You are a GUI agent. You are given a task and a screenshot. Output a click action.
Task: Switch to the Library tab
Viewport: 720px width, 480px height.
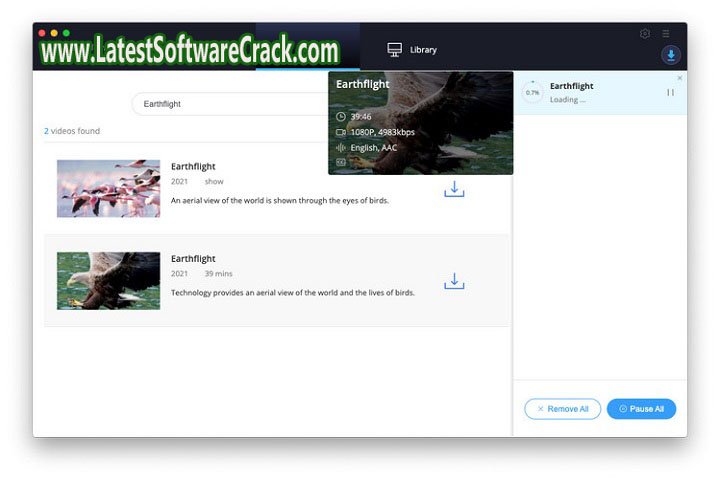tap(412, 50)
